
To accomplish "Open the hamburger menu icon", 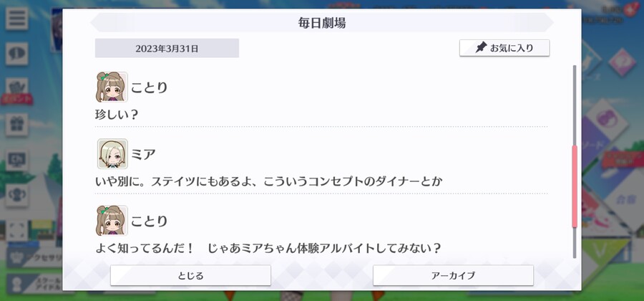I will point(17,18).
